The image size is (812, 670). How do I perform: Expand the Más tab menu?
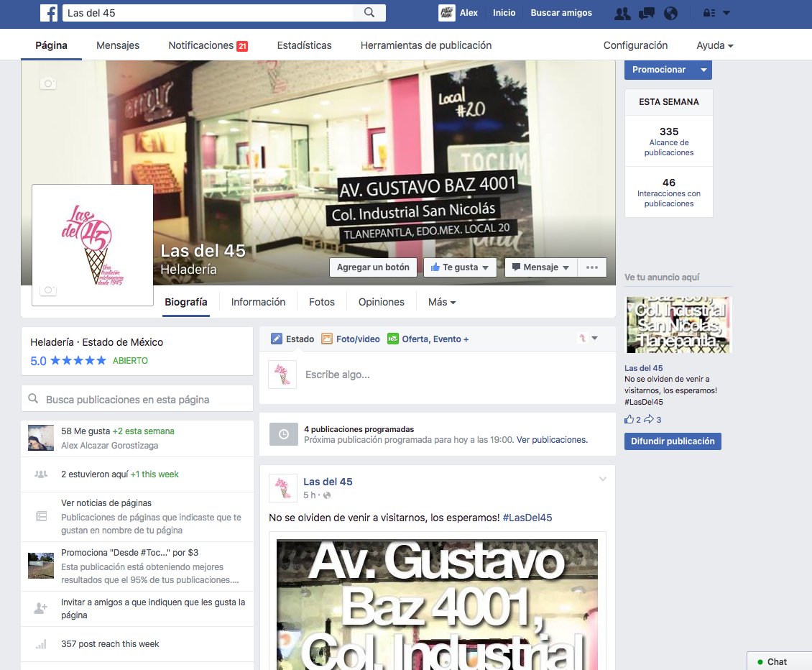[x=442, y=302]
